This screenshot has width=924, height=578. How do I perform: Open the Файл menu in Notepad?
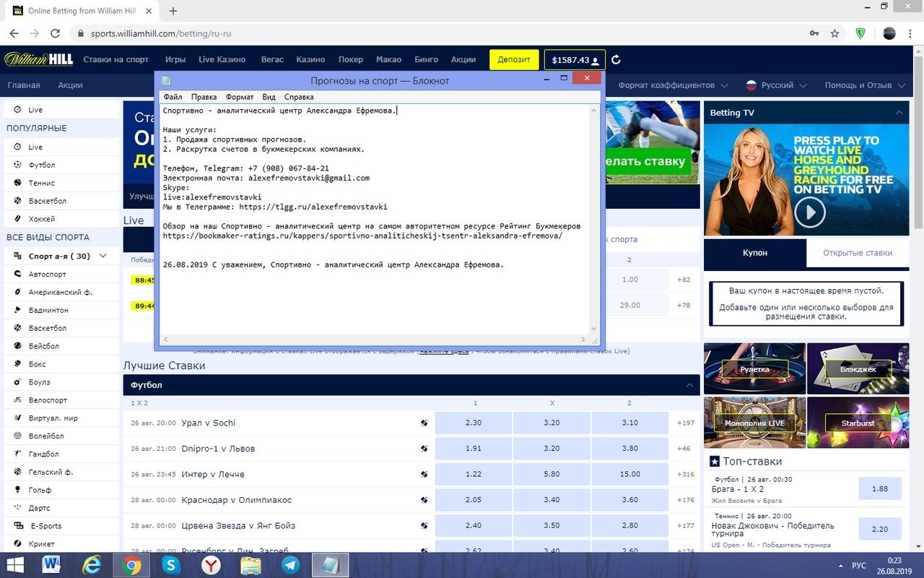pos(173,97)
